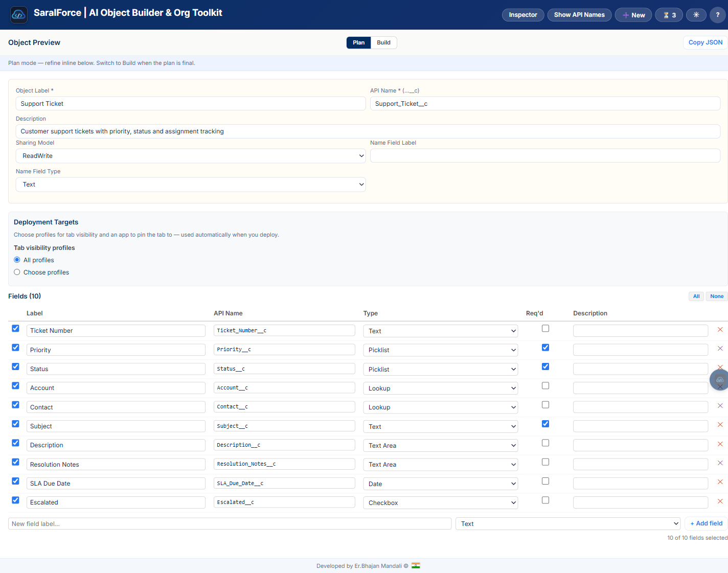This screenshot has height=573, width=728.
Task: Uncheck required for the Priority field
Action: [x=545, y=348]
